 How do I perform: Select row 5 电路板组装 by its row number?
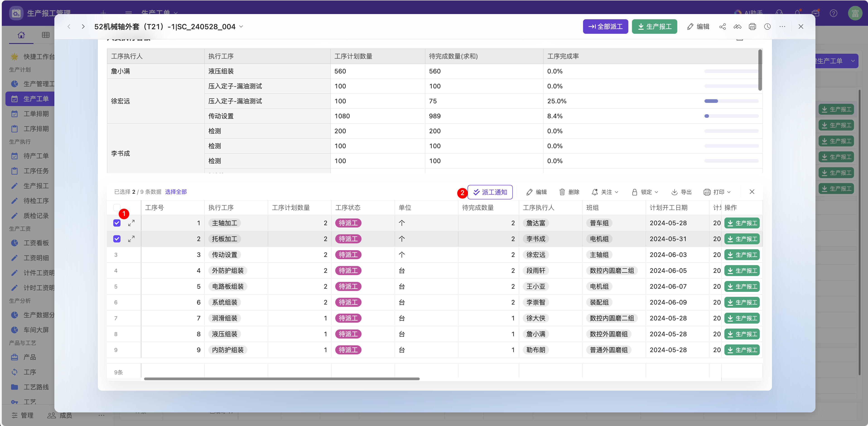tap(116, 286)
